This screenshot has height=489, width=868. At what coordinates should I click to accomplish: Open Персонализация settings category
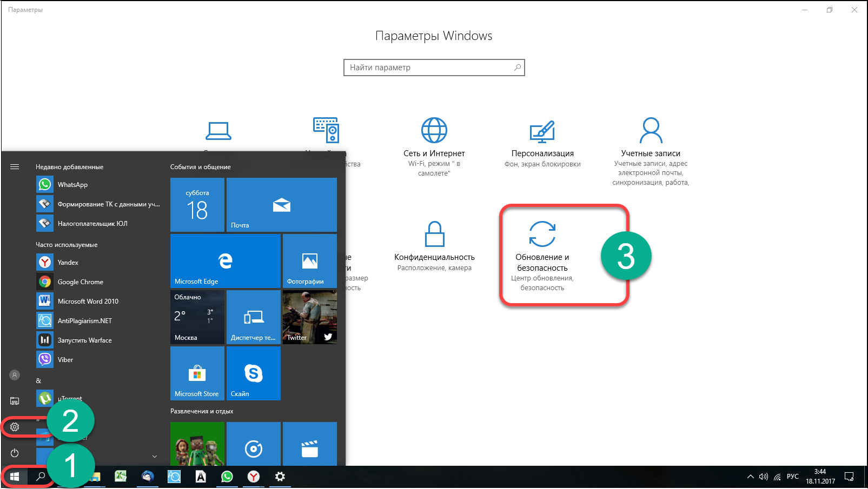pyautogui.click(x=542, y=144)
